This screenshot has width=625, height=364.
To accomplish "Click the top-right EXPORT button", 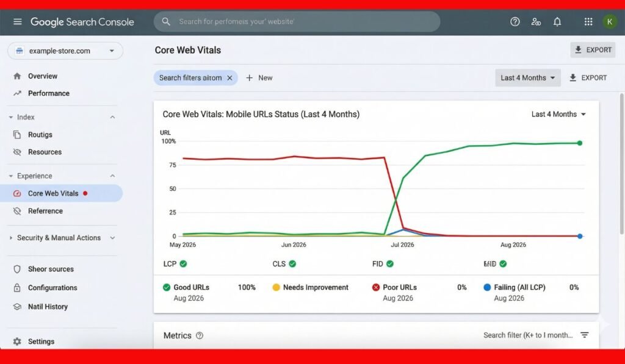I will pos(593,50).
